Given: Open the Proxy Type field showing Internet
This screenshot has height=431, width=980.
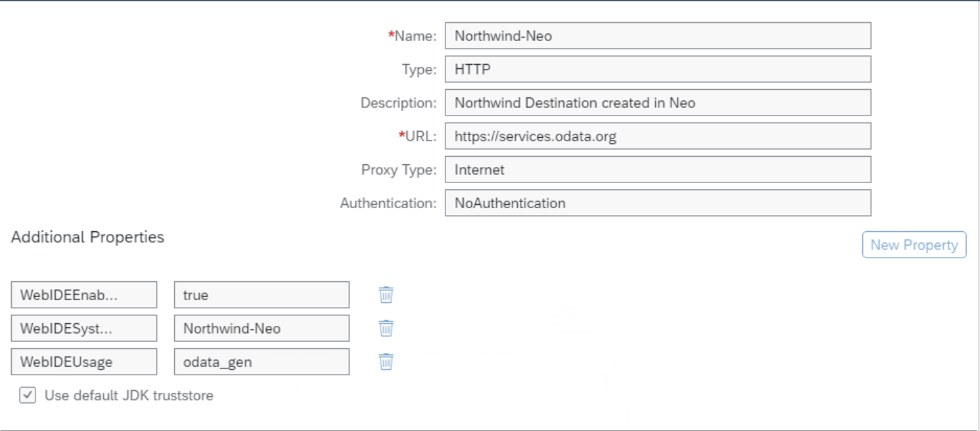Looking at the screenshot, I should [x=658, y=170].
